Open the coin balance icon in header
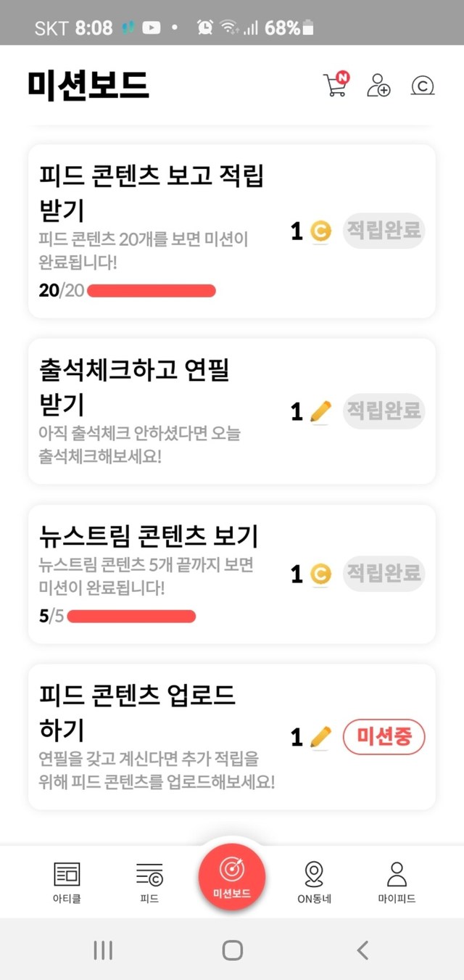Screen dimensions: 464x980 pos(422,85)
